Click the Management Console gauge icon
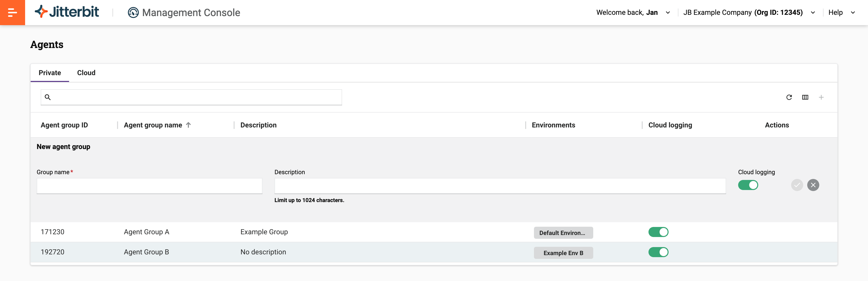 coord(133,13)
